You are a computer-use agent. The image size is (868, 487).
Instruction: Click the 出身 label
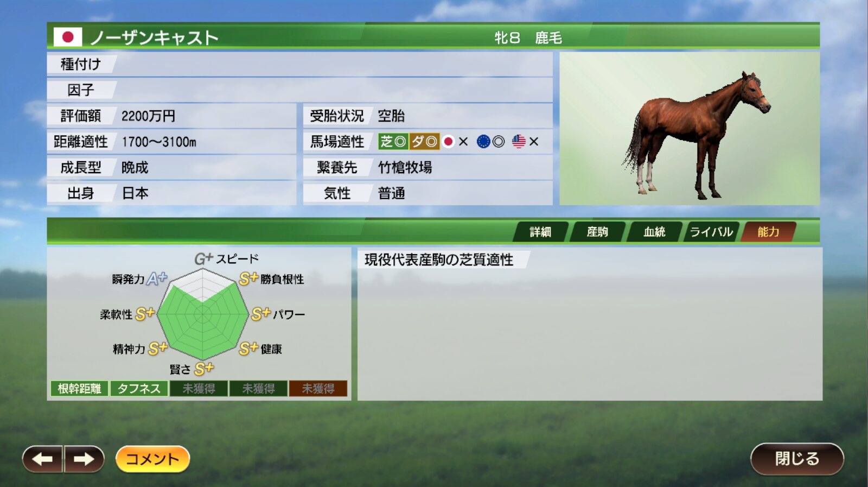click(x=81, y=193)
